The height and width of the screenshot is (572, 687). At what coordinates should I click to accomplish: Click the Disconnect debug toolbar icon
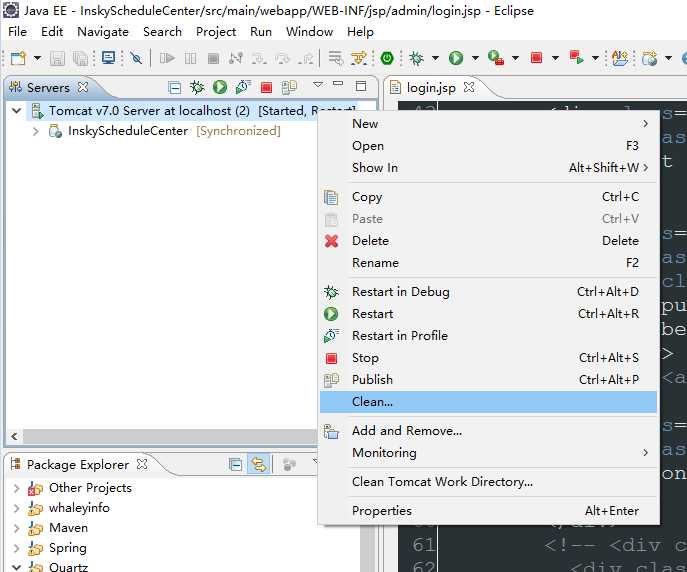tap(236, 58)
